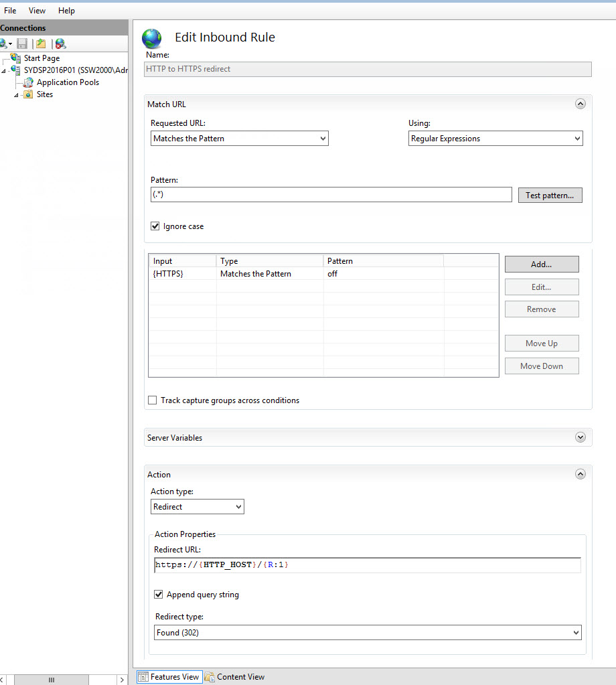Click the SYDSP2016P01 server icon

[x=16, y=70]
